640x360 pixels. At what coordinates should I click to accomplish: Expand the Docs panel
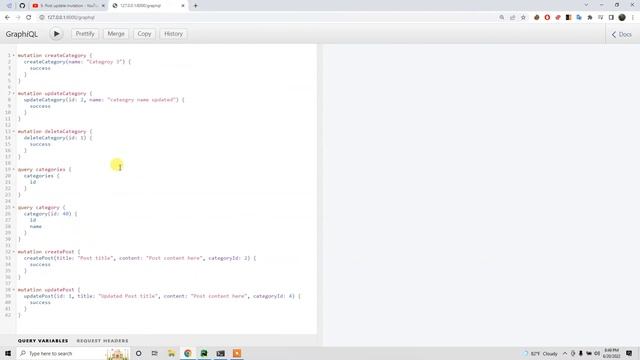tap(622, 35)
